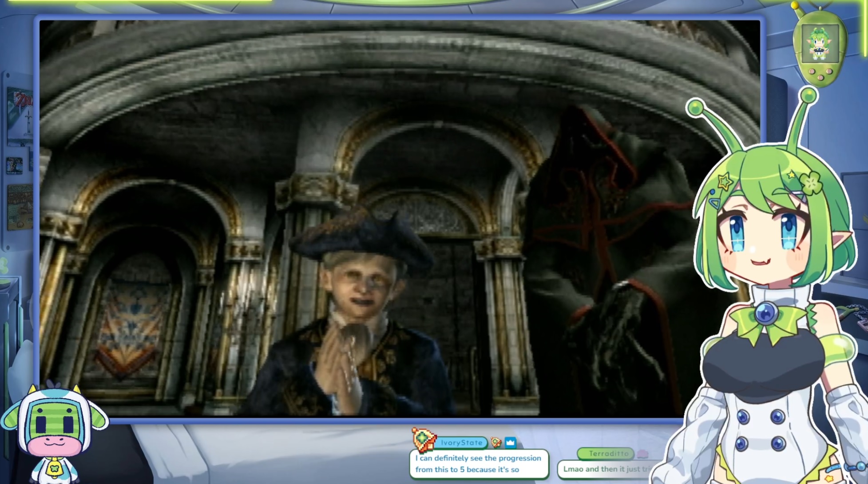Click the green clover hair ornament
This screenshot has width=868, height=484.
(811, 182)
